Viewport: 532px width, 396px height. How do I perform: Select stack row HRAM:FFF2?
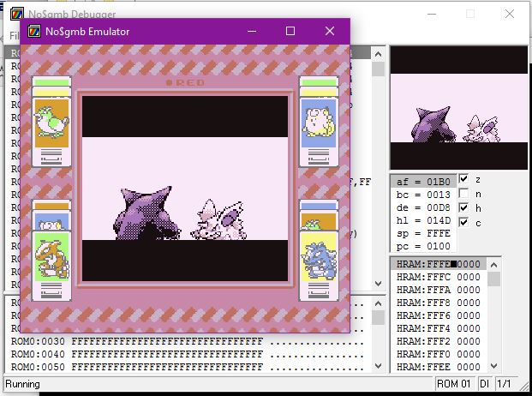(x=439, y=341)
